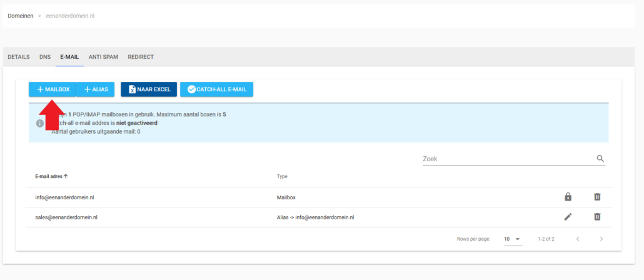Viewport: 644px width, 280px height.
Task: Switch to the DNS tab
Action: click(45, 57)
